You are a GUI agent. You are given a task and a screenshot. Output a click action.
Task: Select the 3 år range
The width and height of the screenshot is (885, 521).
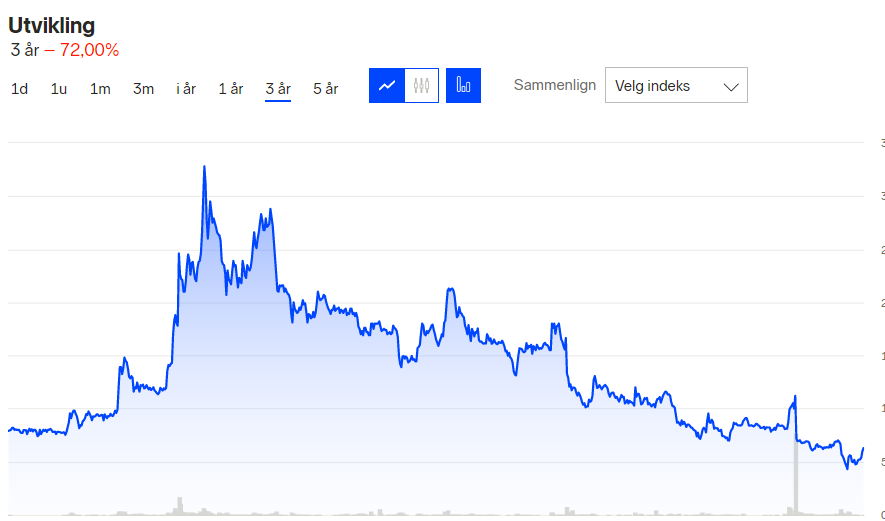coord(278,89)
